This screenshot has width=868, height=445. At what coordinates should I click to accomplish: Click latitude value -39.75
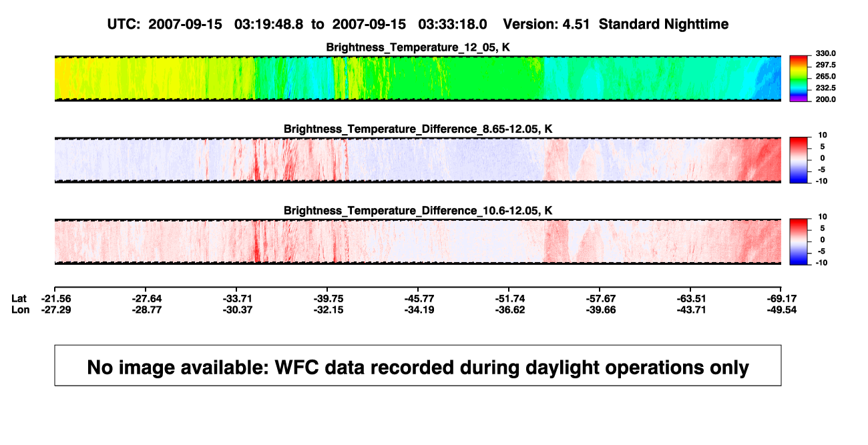coord(329,298)
